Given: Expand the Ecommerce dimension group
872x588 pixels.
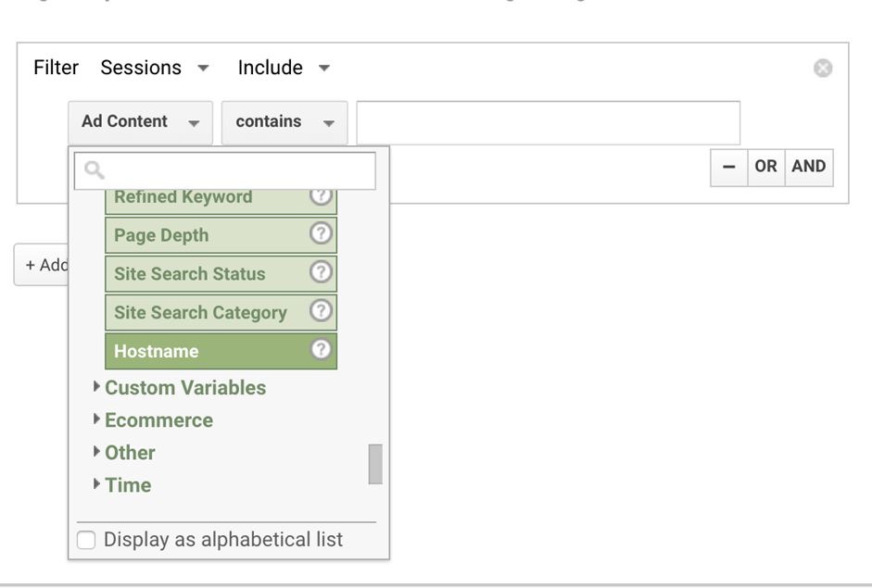Looking at the screenshot, I should tap(158, 419).
